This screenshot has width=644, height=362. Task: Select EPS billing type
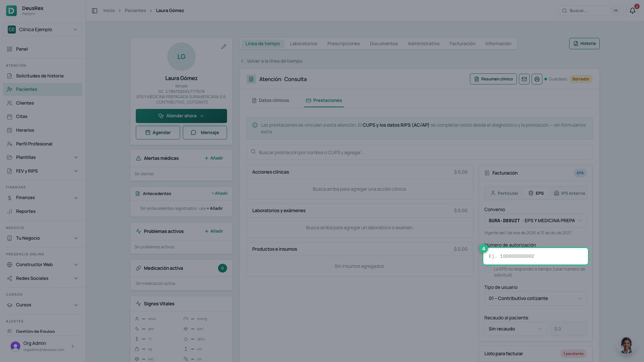click(536, 193)
